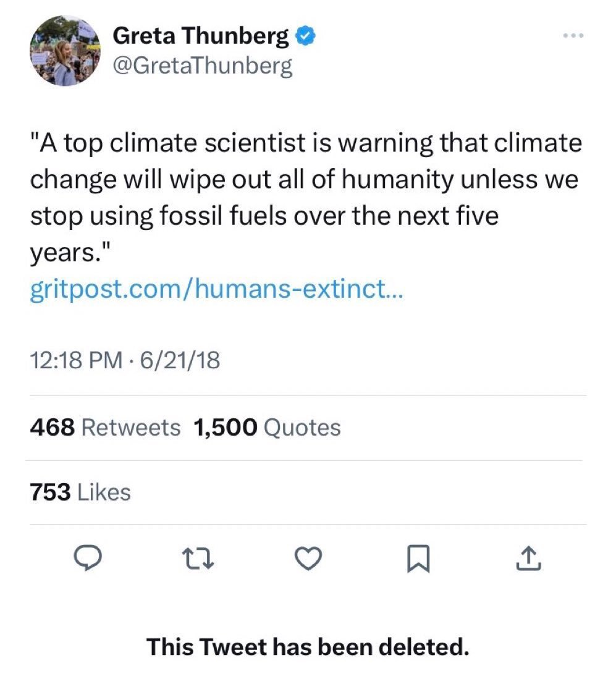This screenshot has width=616, height=684.
Task: Click the word 'Retweets' label
Action: click(x=131, y=428)
